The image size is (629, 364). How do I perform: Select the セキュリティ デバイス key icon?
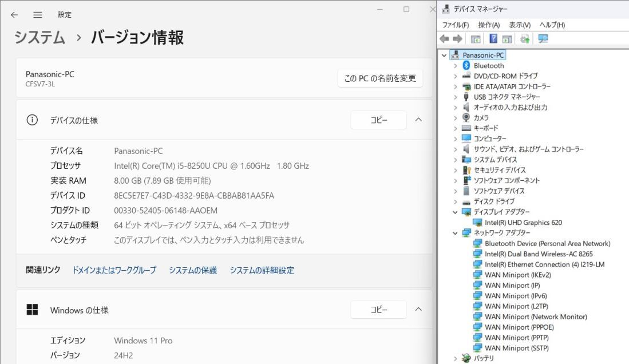(466, 170)
